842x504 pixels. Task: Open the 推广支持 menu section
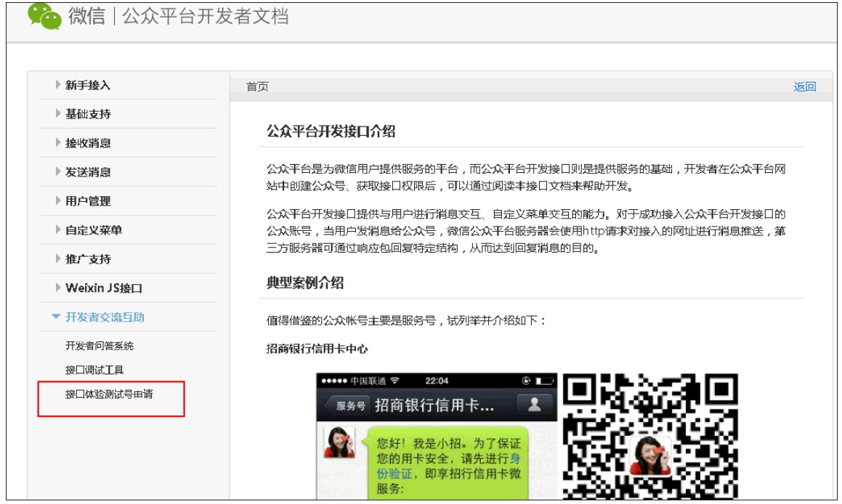[x=88, y=259]
